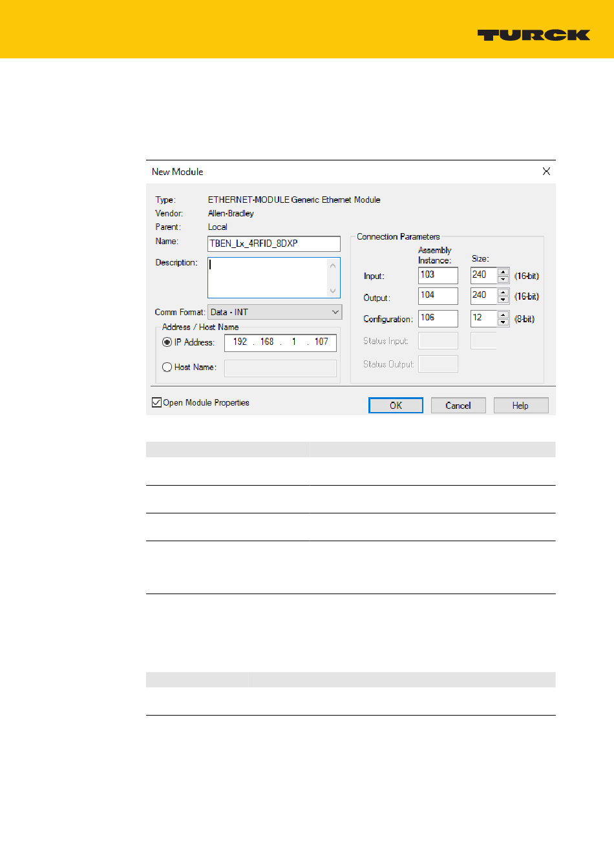Click the Output size field 240
The image size is (614, 868).
(x=483, y=296)
